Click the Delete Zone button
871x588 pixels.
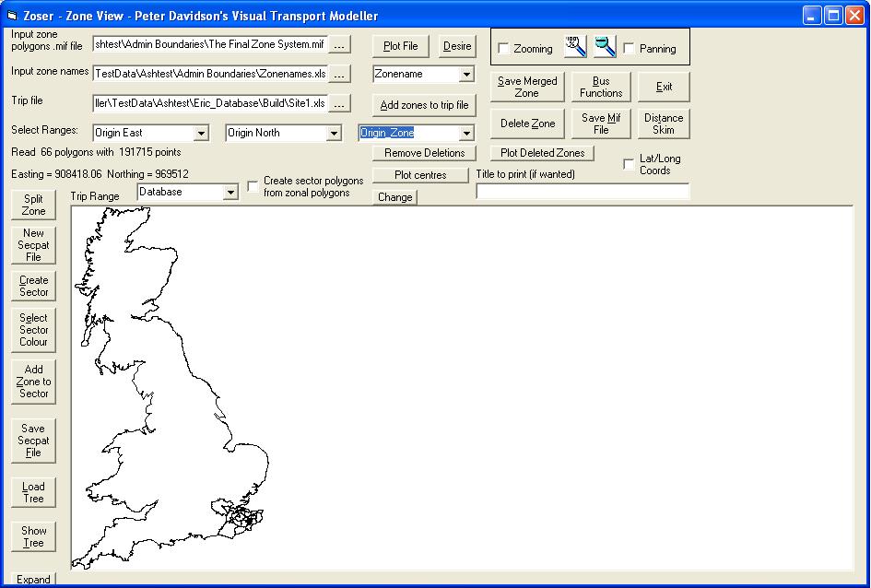pos(527,123)
